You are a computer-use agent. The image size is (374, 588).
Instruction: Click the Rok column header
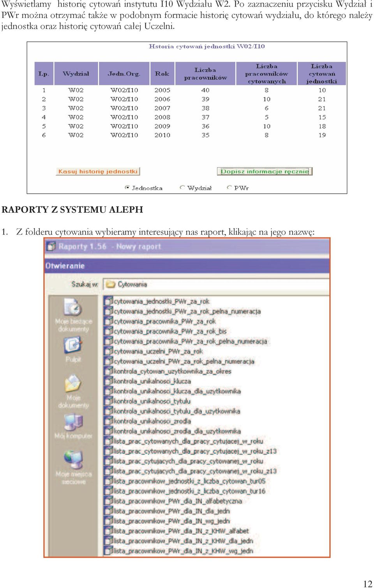click(x=162, y=73)
